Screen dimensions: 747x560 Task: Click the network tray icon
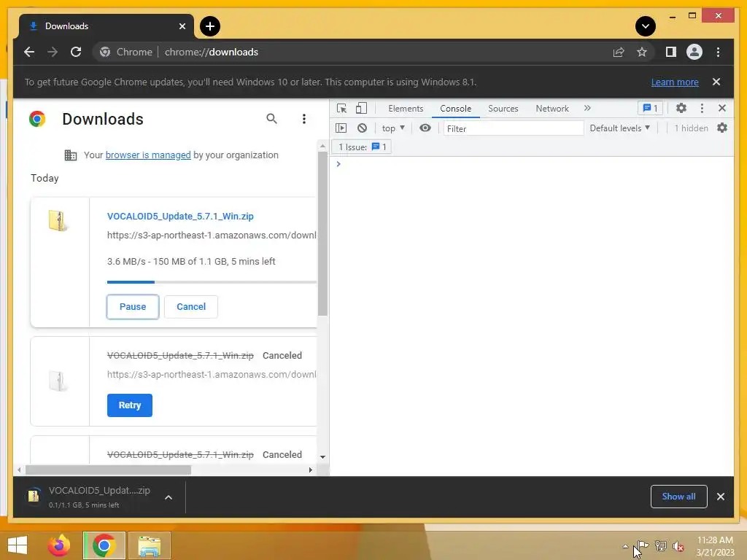[x=661, y=546]
